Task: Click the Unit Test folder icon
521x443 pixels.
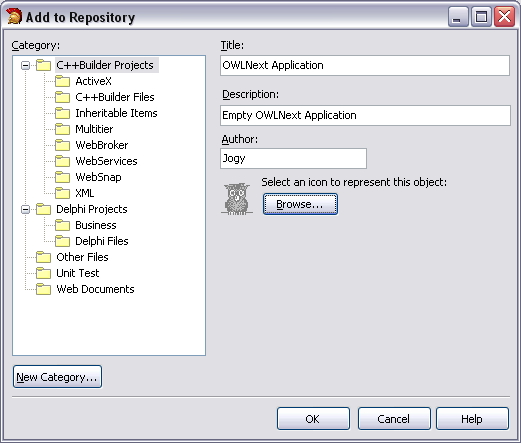Action: point(43,273)
